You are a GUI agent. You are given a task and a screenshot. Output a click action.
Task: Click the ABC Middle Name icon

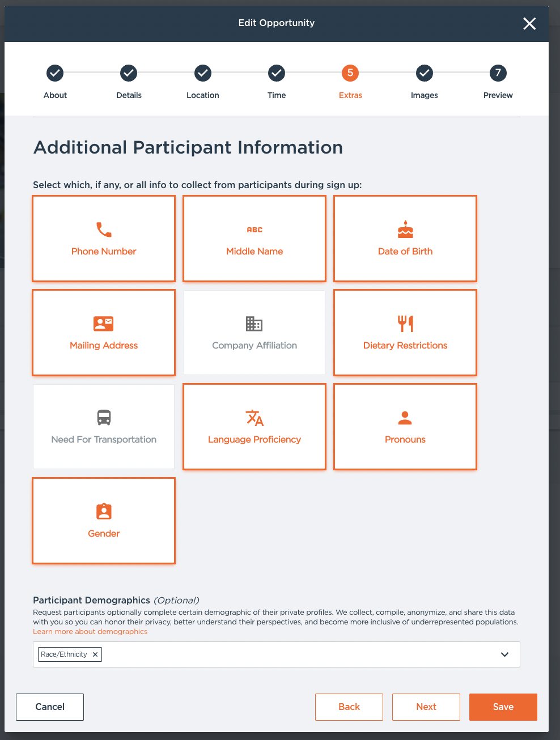[x=254, y=229]
